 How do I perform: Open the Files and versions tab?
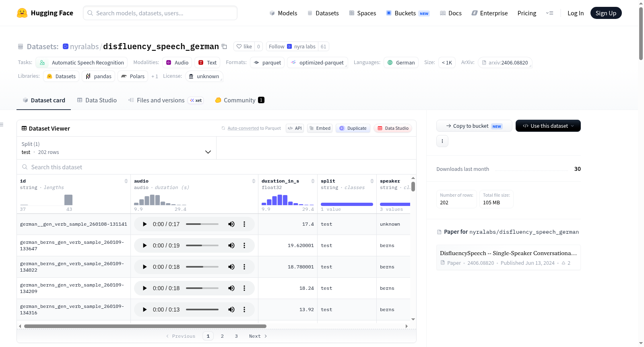(166, 100)
